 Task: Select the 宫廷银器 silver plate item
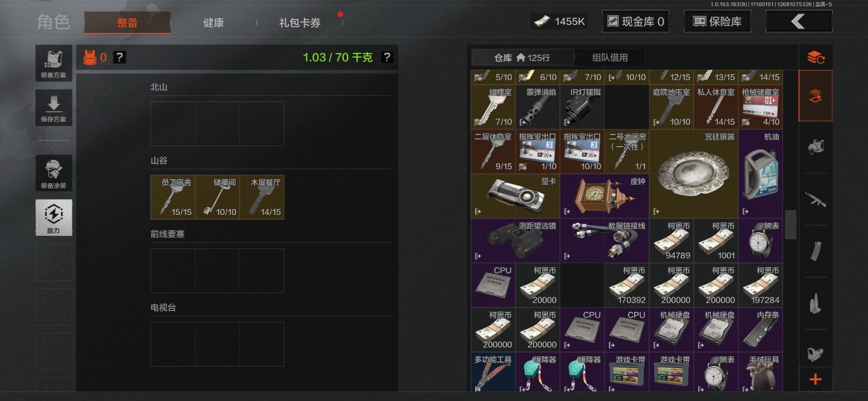(x=693, y=173)
